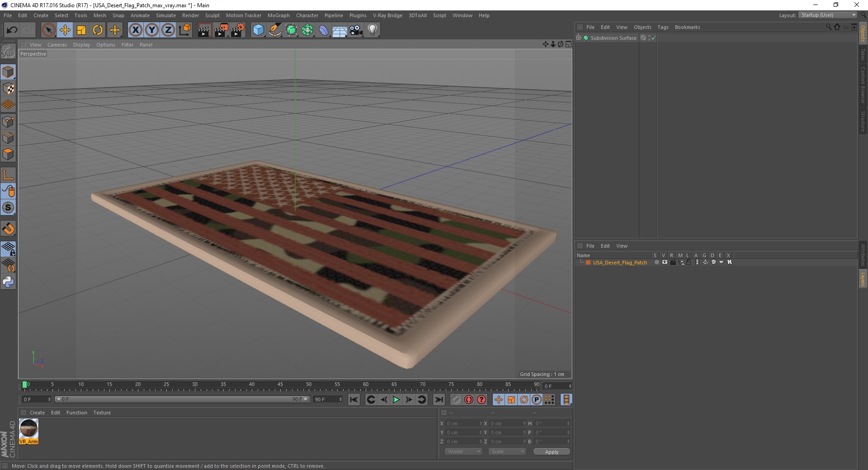Activate the Rotate tool

(98, 30)
